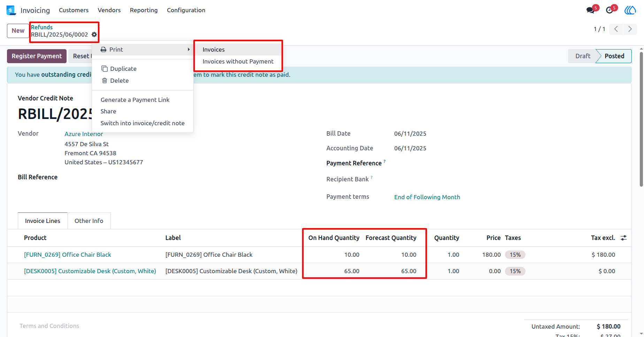Click the 15% tax tag on Office Chair row
Viewport: 644px width, 337px height.
(x=515, y=255)
